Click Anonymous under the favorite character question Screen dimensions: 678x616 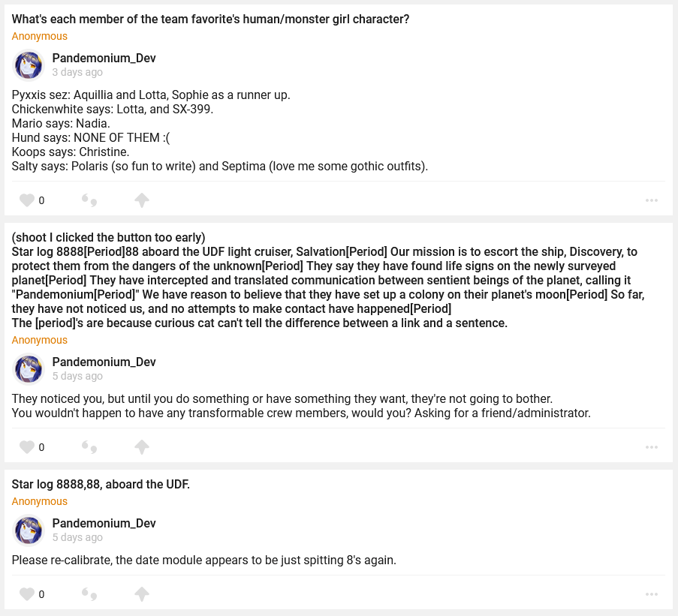tap(39, 36)
